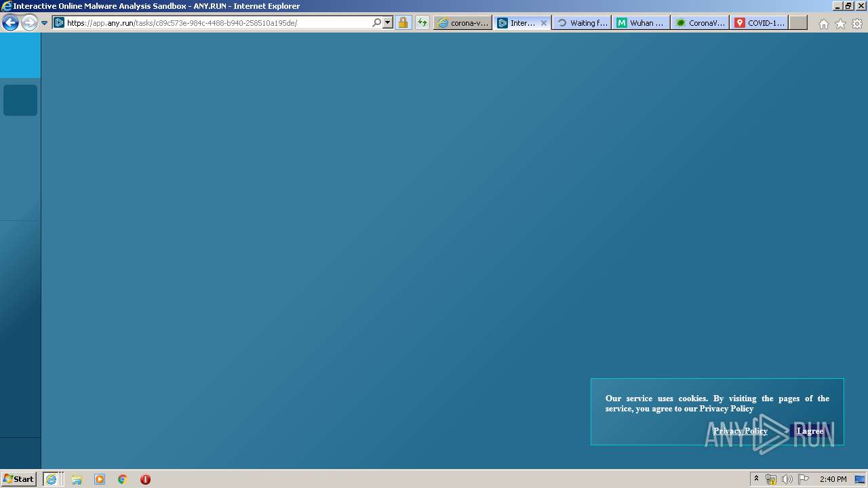Open the Action Center flag icon
Image resolution: width=868 pixels, height=488 pixels.
[804, 479]
